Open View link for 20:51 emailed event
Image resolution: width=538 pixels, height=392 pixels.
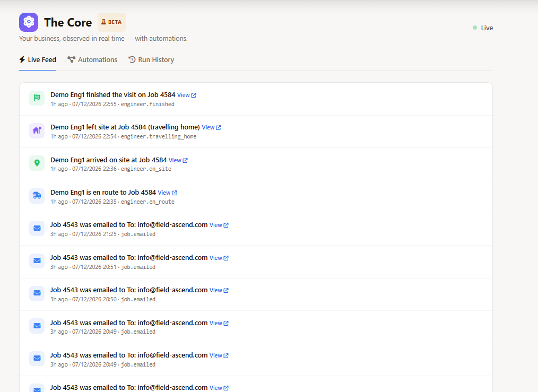click(x=219, y=258)
